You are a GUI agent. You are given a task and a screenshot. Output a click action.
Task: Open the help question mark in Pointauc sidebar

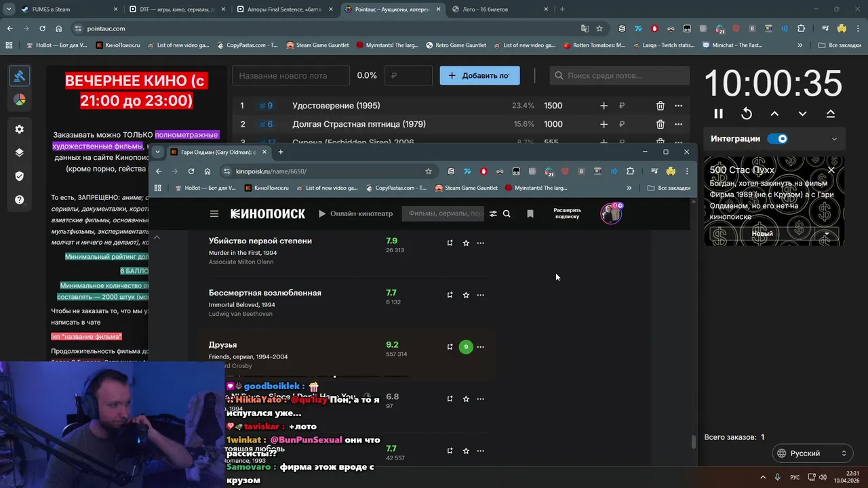click(x=19, y=200)
